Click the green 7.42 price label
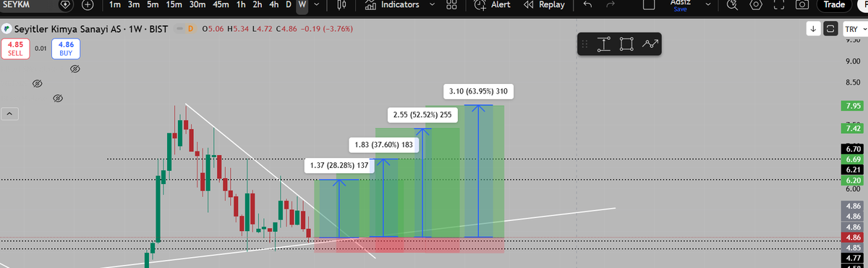868x268 pixels. point(854,128)
